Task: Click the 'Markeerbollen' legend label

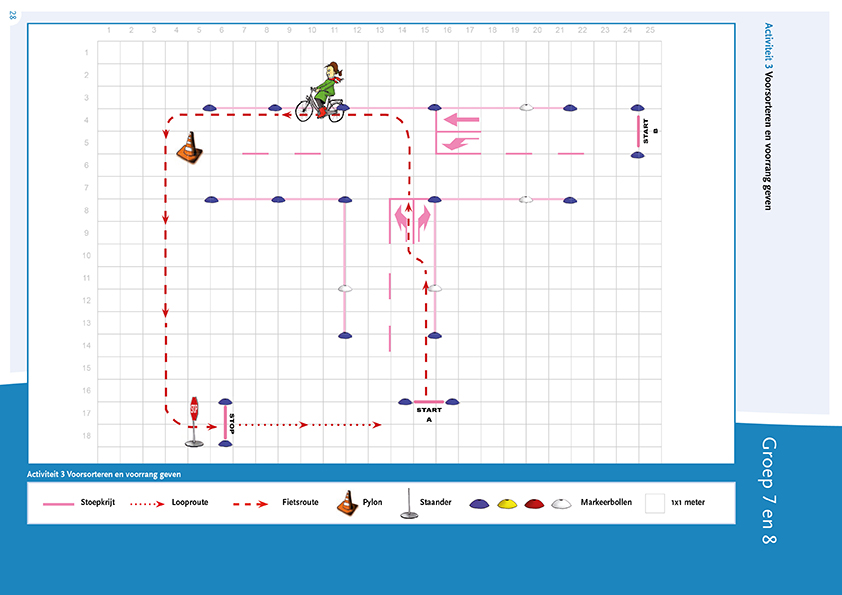Action: pos(606,502)
